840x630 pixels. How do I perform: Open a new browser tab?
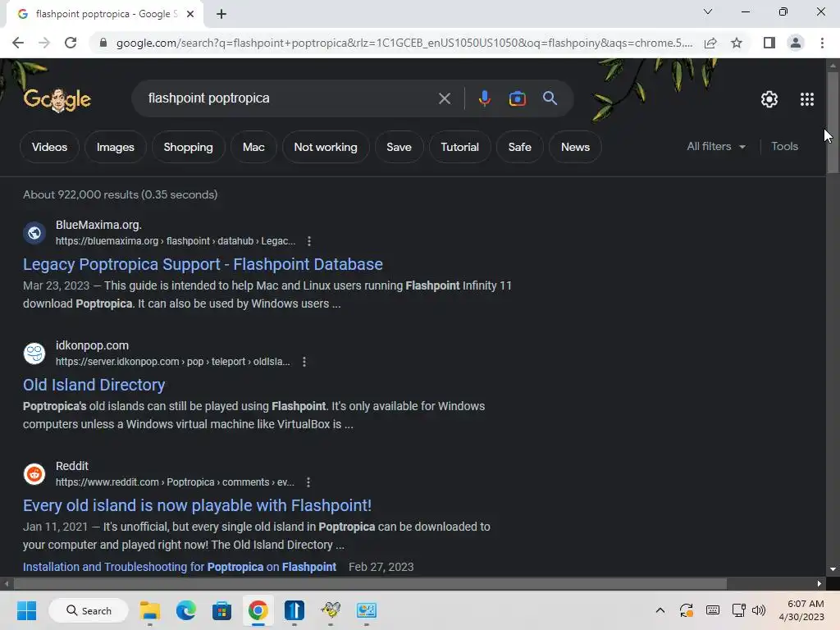click(x=221, y=14)
